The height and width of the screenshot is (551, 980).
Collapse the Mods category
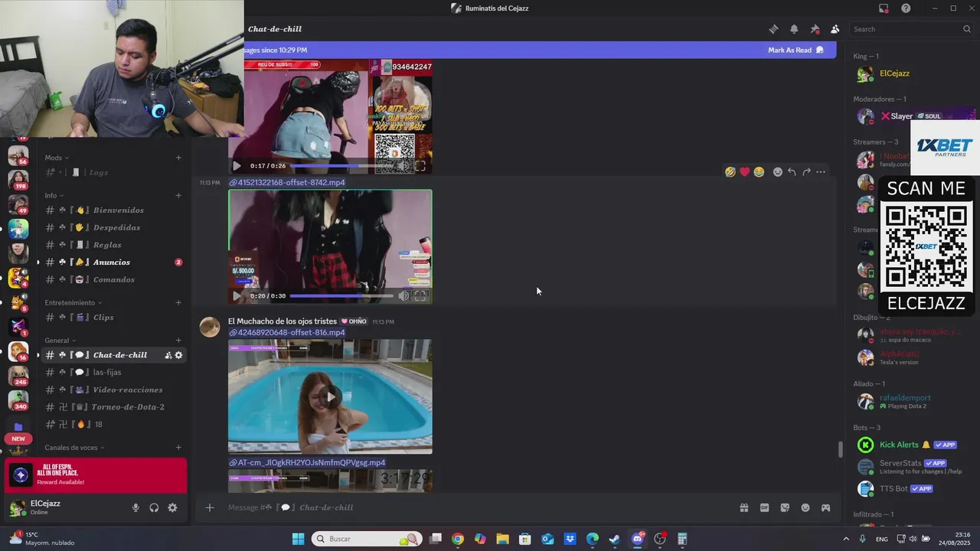pos(56,158)
